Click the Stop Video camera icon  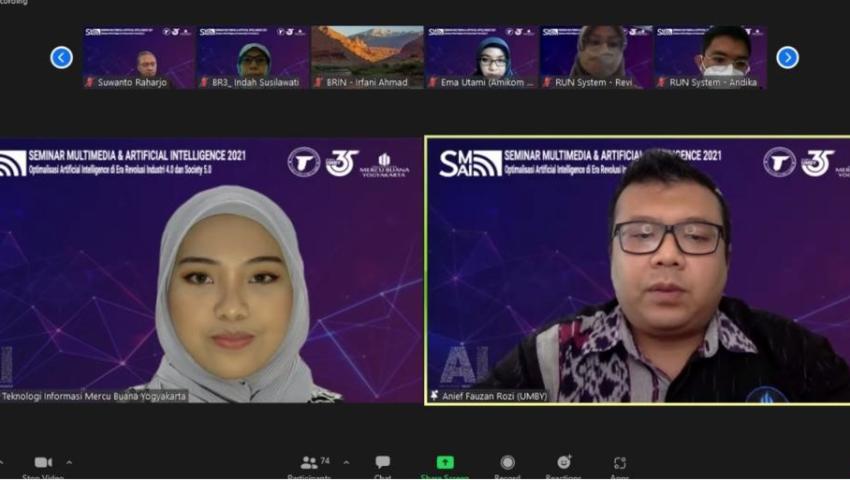click(43, 463)
